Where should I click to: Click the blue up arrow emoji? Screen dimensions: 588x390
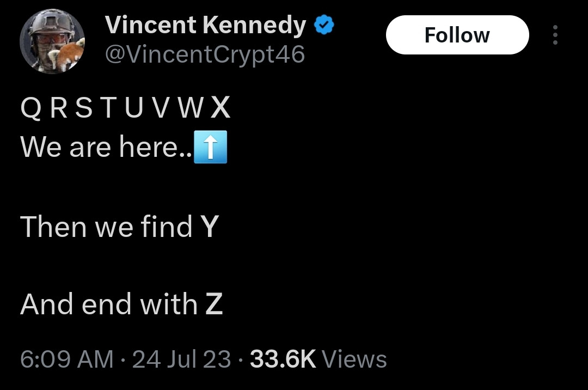tap(211, 148)
